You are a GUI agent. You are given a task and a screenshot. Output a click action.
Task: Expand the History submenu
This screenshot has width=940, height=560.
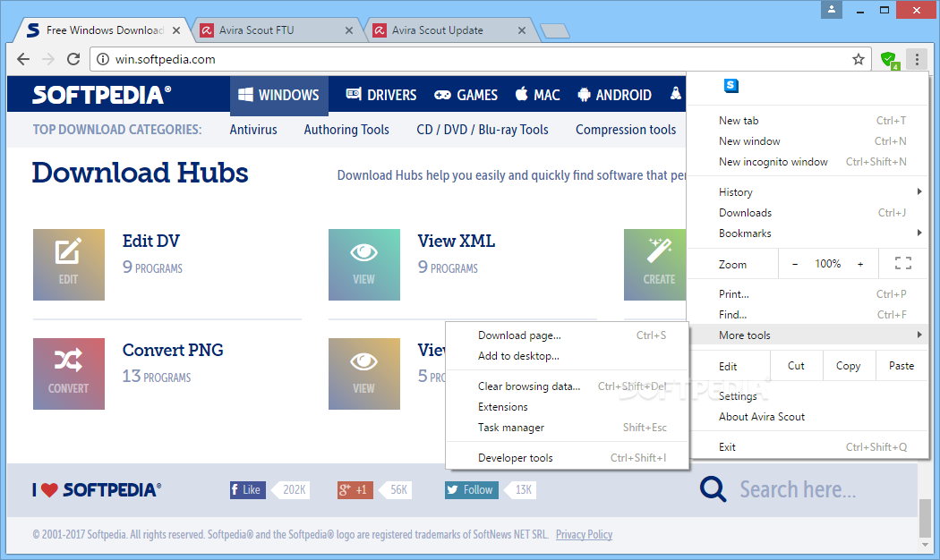(807, 191)
